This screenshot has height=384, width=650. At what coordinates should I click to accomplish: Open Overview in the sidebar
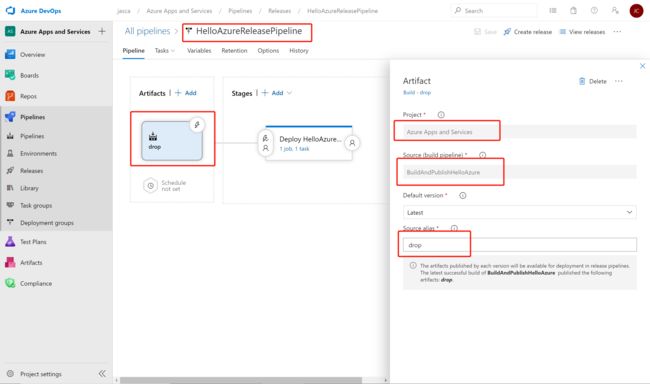pos(32,54)
